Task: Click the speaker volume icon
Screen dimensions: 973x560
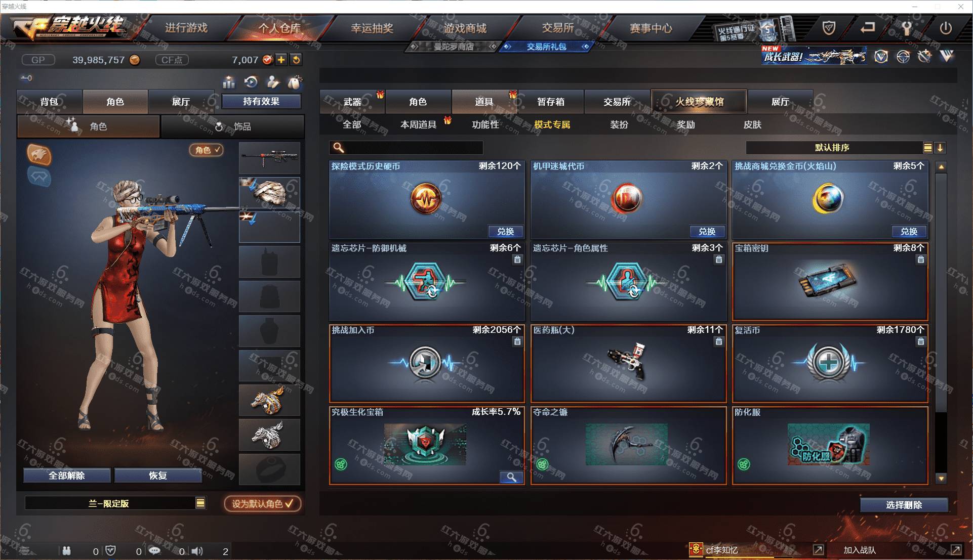Action: click(x=197, y=551)
